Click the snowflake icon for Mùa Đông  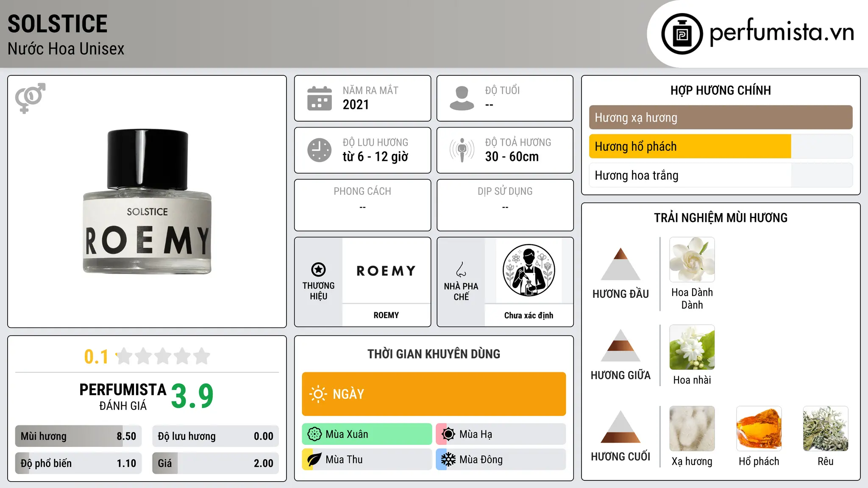pos(448,460)
